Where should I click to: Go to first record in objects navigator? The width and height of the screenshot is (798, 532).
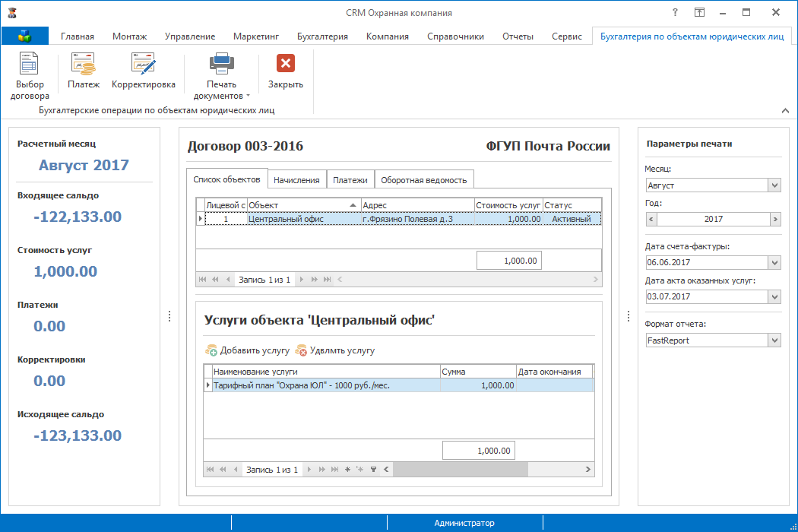203,279
